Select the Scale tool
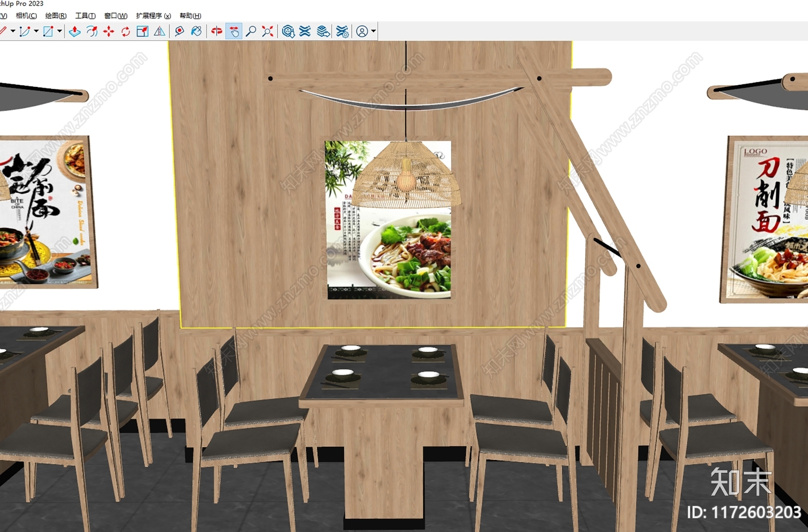 142,31
